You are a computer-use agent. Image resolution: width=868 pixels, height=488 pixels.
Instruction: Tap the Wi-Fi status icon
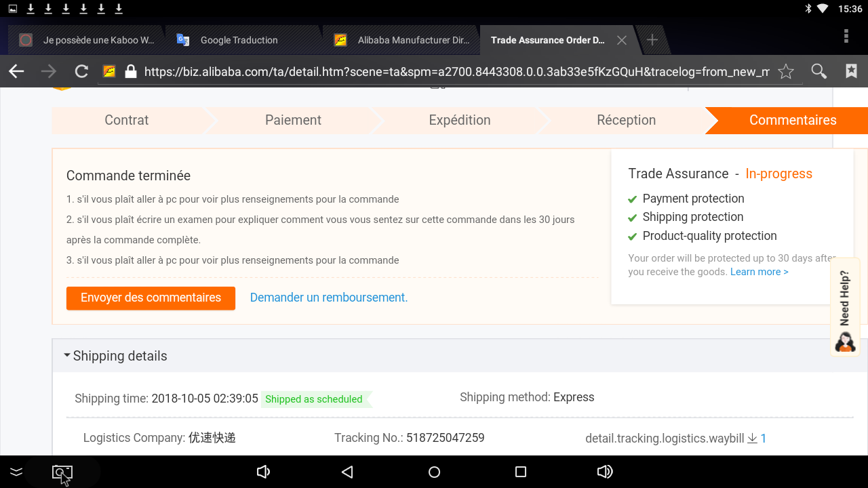tap(823, 9)
